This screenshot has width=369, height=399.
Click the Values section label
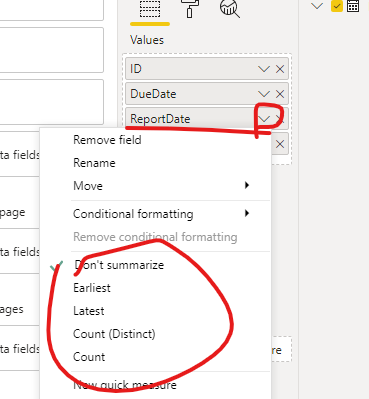click(x=147, y=40)
